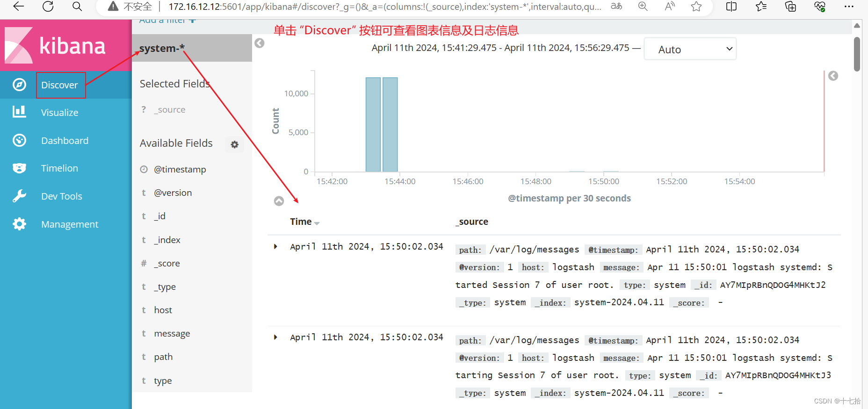Click the _id available field
This screenshot has width=868, height=409.
160,216
